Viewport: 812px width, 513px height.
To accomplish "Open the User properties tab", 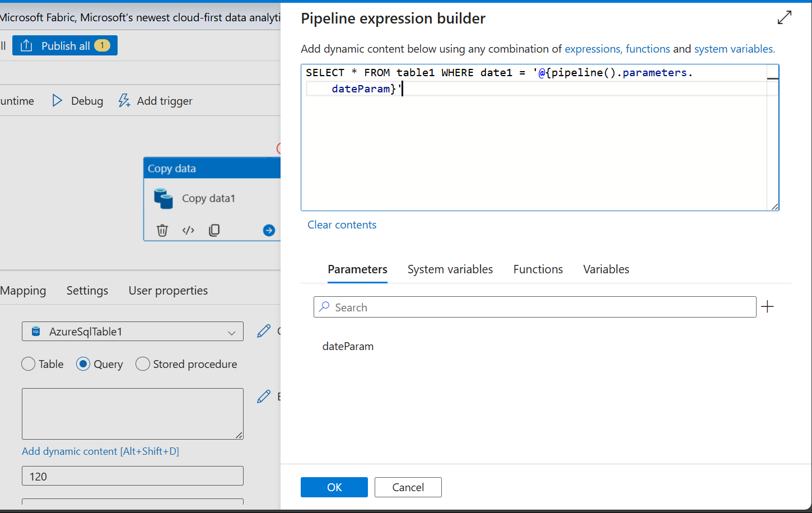I will coord(168,291).
